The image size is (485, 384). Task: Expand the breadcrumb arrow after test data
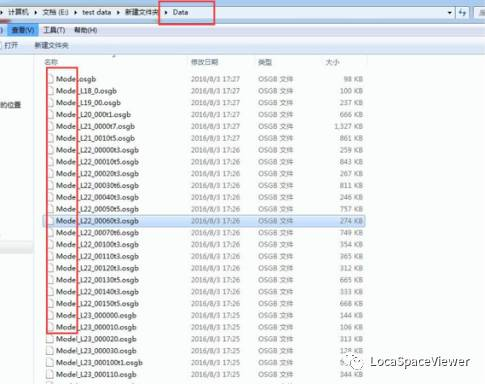[x=118, y=12]
